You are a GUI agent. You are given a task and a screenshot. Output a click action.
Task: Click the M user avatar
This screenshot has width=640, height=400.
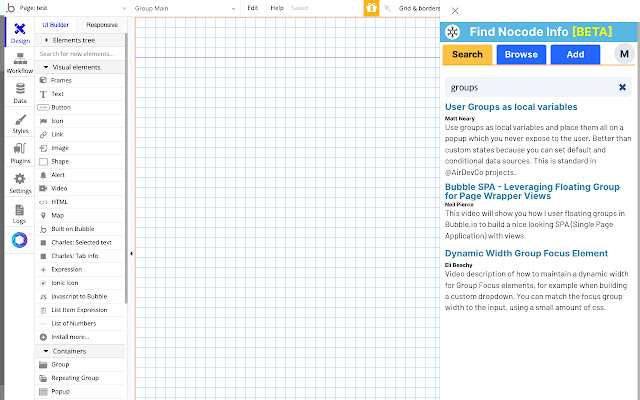pos(624,54)
